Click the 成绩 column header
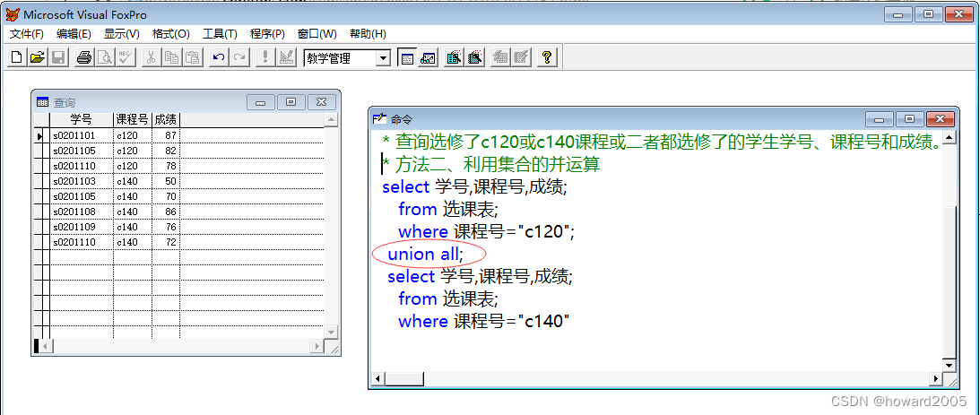 [166, 119]
